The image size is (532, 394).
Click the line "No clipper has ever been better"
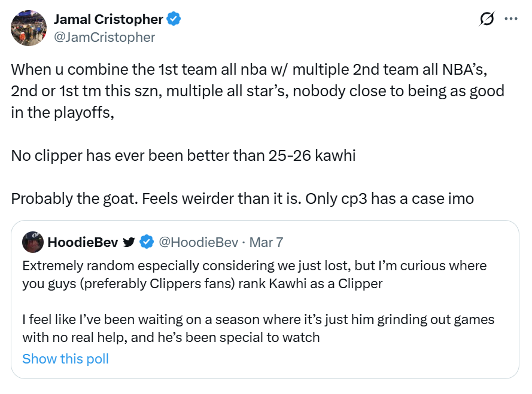[x=183, y=156]
